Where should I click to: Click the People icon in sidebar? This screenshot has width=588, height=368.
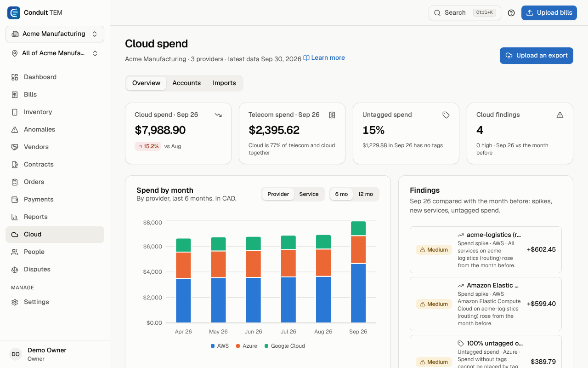coord(15,252)
